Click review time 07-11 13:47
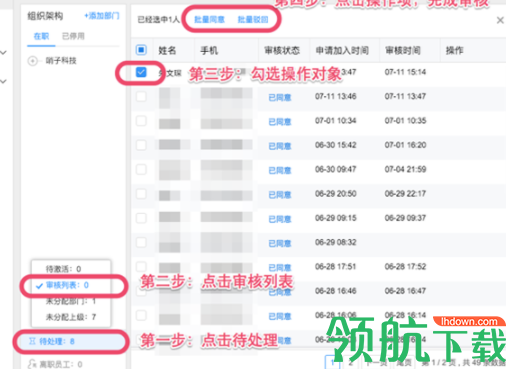 405,96
